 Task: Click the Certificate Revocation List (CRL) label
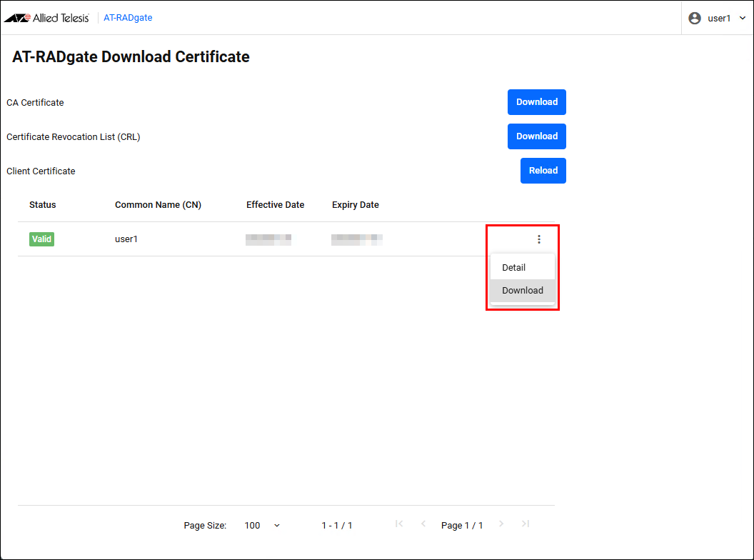coord(73,137)
